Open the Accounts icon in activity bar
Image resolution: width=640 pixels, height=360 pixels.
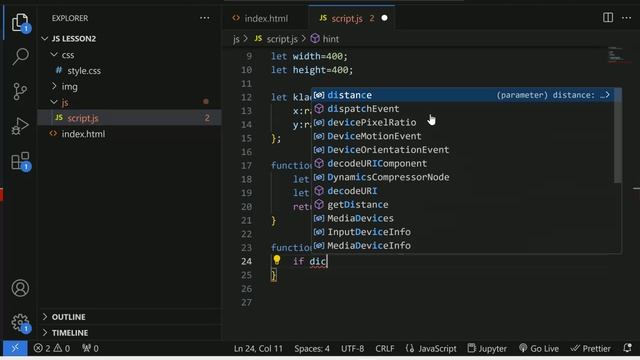(x=20, y=288)
